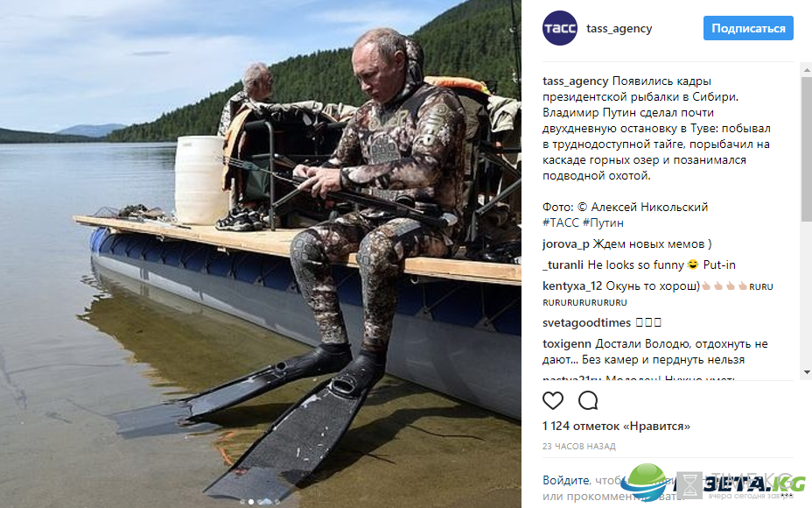Click the gazeta.kg globe logo
The width and height of the screenshot is (812, 508).
643,483
